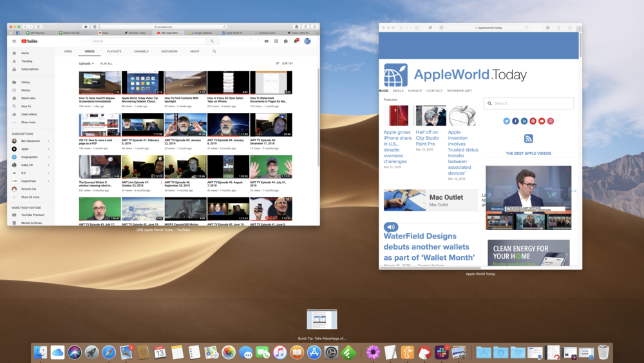Open Finder from the Dock
644x363 pixels.
[x=40, y=352]
